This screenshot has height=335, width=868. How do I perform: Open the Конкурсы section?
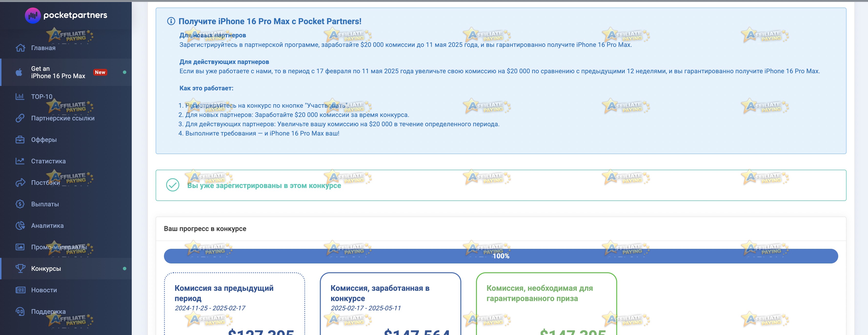coord(66,269)
